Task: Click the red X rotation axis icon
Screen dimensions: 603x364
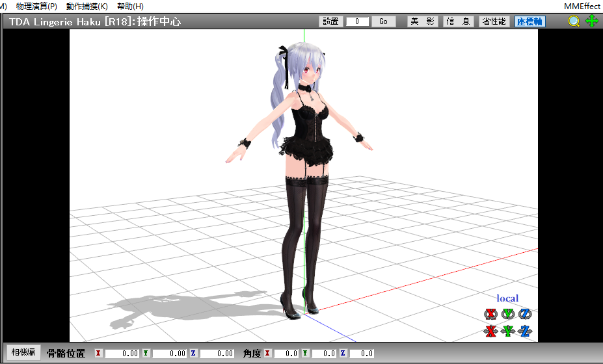Action: pyautogui.click(x=490, y=315)
